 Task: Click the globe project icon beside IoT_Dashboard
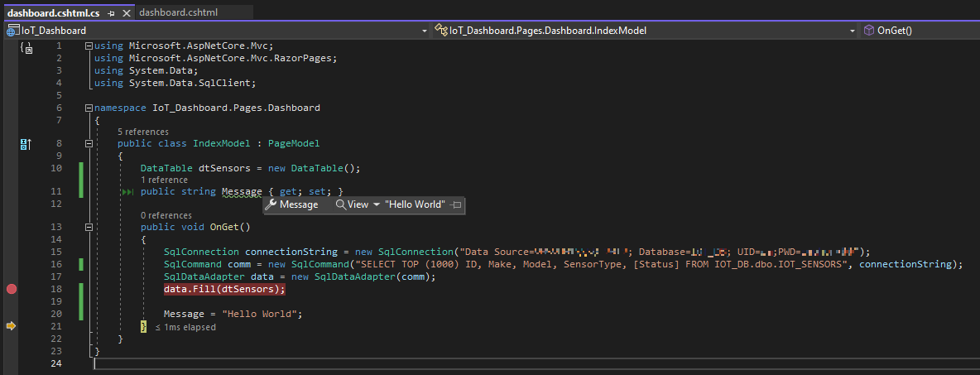tap(13, 30)
